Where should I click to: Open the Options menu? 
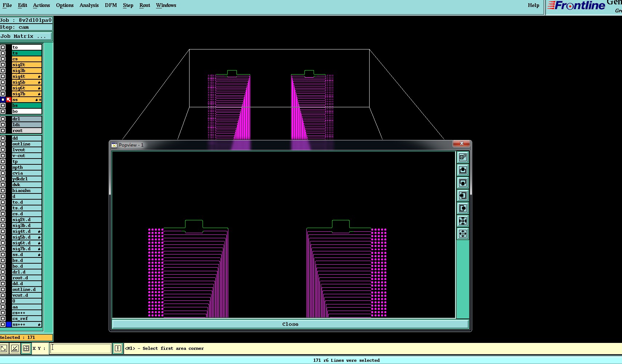65,5
